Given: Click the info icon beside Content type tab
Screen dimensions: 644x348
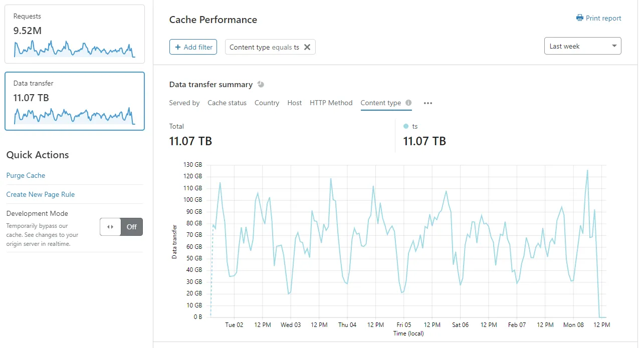Looking at the screenshot, I should 408,103.
